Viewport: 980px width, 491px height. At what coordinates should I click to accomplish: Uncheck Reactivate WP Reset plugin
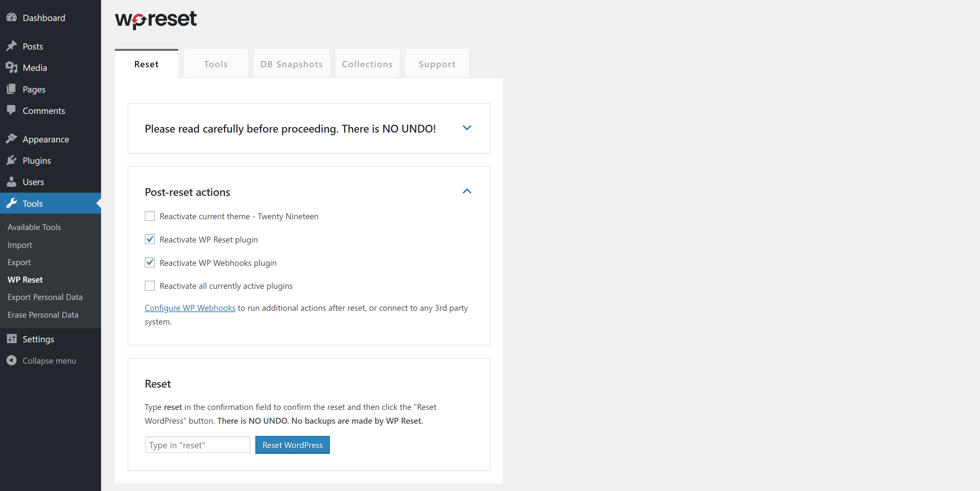(x=150, y=239)
